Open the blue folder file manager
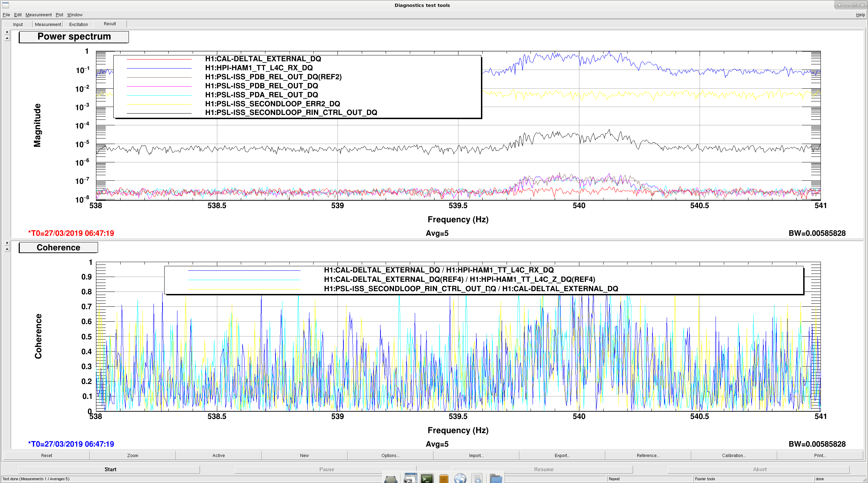Image resolution: width=868 pixels, height=483 pixels. tap(496, 478)
